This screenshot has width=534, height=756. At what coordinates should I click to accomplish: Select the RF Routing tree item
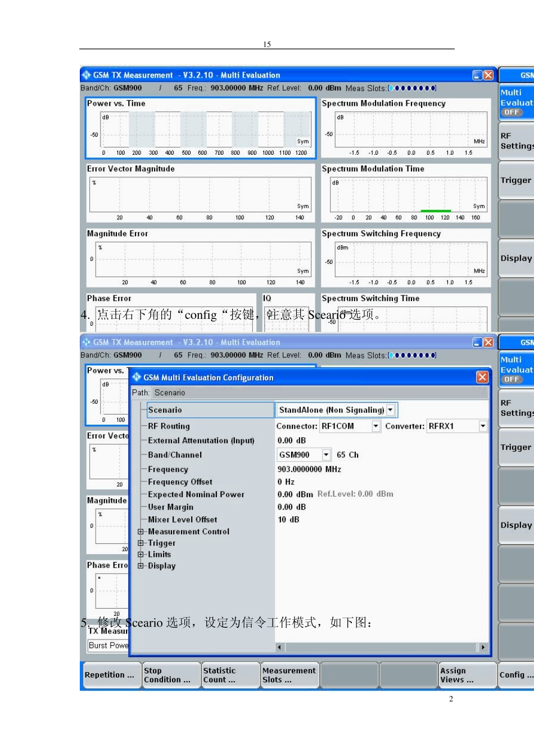[x=169, y=426]
